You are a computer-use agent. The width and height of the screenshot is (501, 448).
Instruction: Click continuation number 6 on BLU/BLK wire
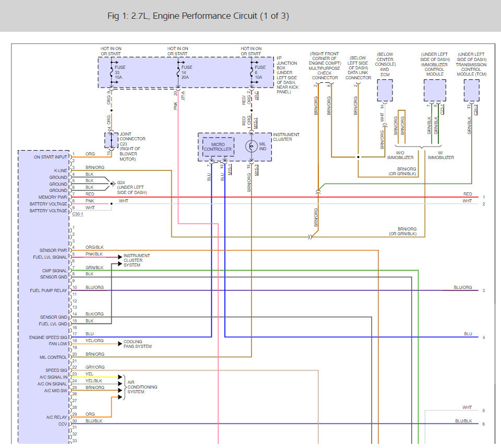[484, 424]
